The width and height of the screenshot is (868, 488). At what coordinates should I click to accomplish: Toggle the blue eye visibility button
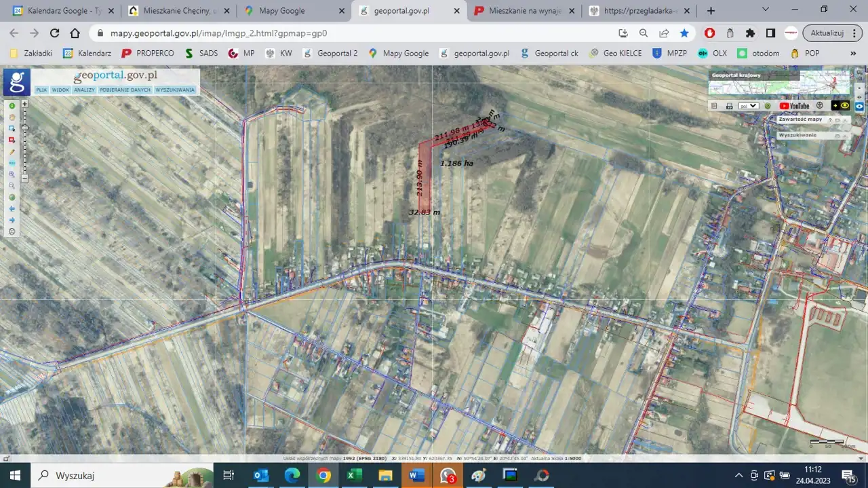tap(859, 106)
